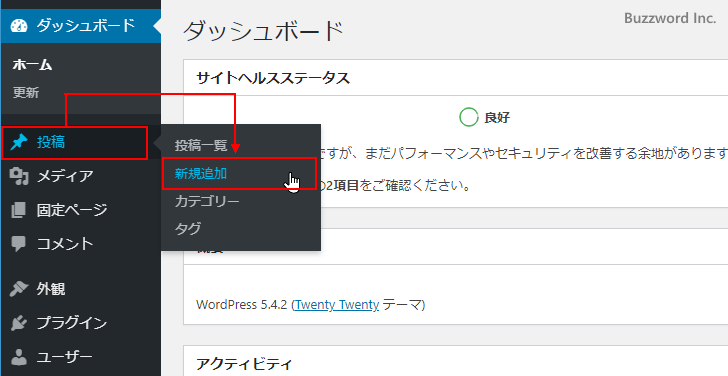Click the paintbrush icon beside 外観

[19, 289]
